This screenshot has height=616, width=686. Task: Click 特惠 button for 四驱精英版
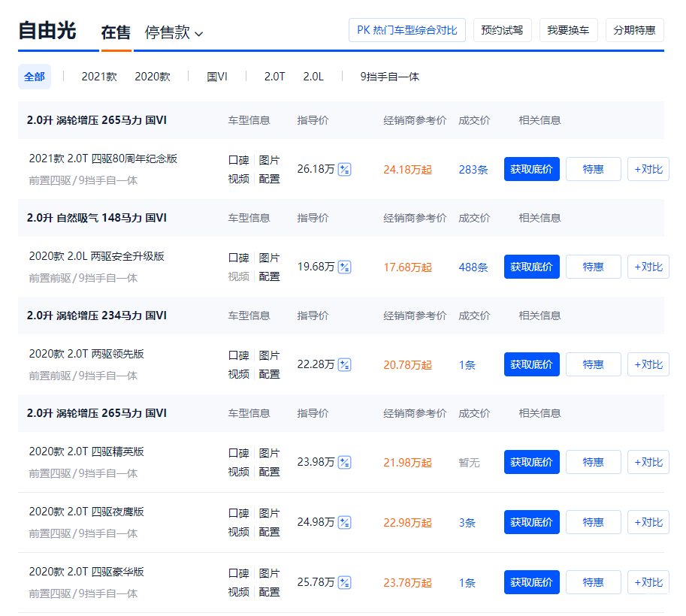tap(593, 463)
